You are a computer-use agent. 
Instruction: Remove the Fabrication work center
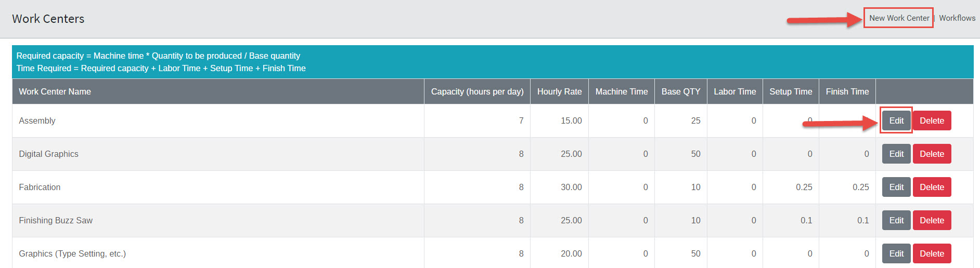coord(932,187)
